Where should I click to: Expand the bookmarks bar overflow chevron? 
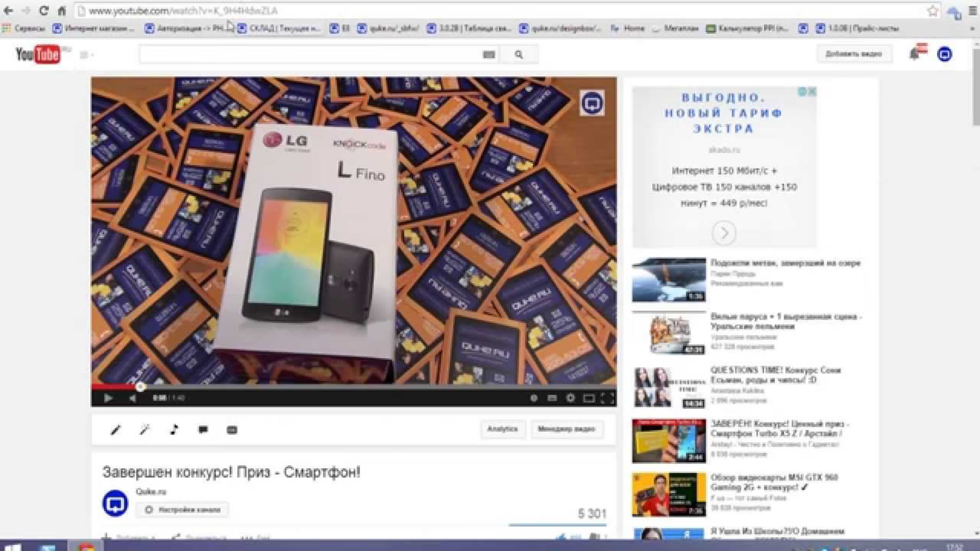(973, 28)
